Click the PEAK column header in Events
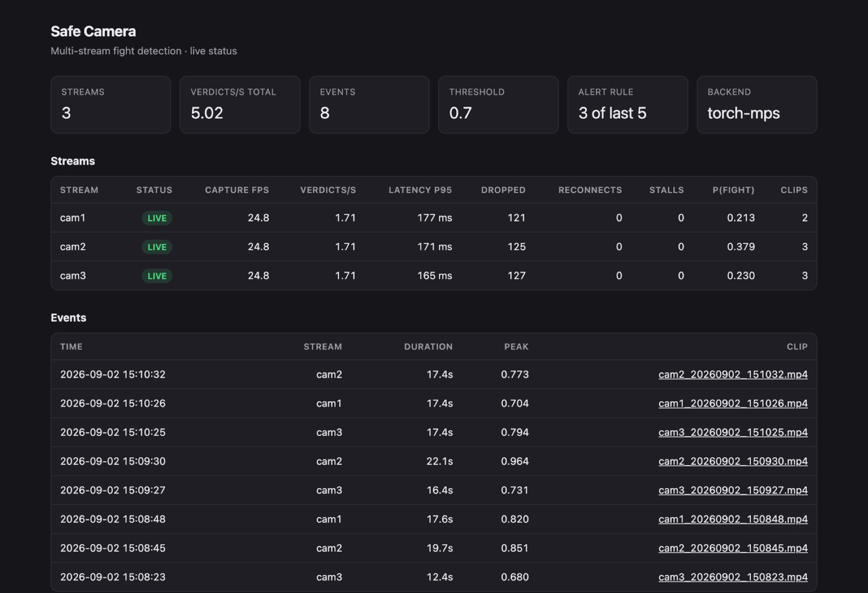Viewport: 868px width, 593px height. pyautogui.click(x=516, y=347)
